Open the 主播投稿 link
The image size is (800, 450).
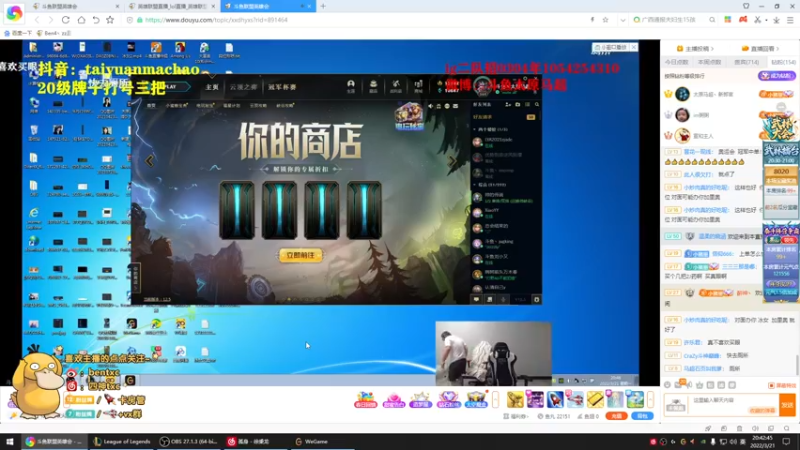pos(695,48)
